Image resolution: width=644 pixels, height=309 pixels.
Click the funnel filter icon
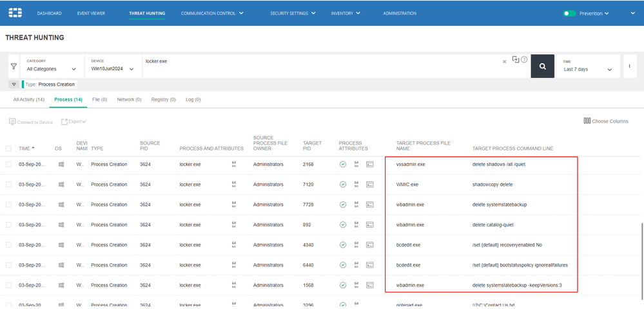click(x=14, y=66)
